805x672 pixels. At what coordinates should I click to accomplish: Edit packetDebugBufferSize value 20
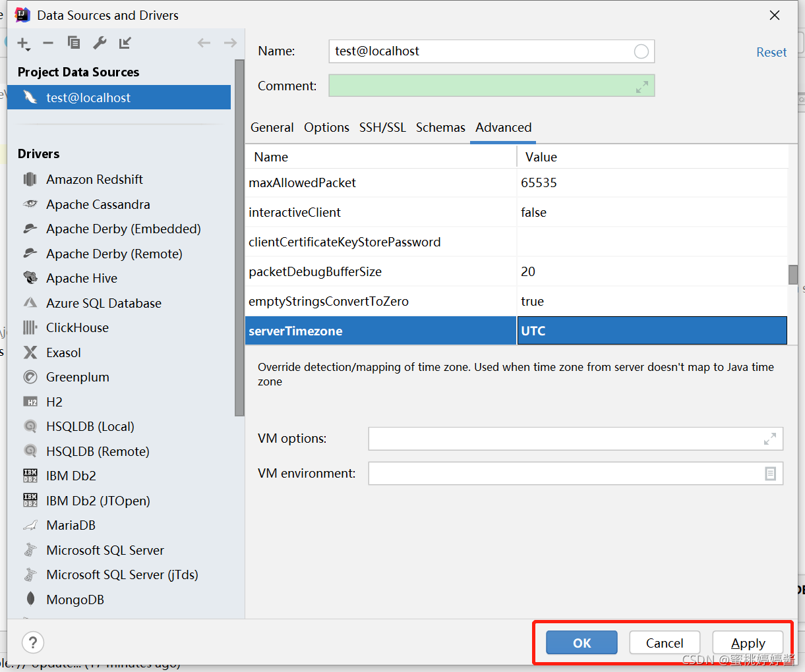(x=652, y=271)
